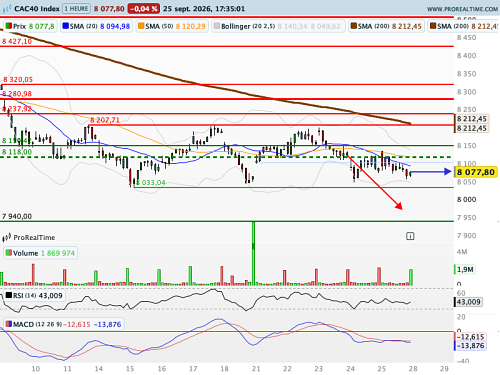Click the Prix color swatch

coord(9,26)
